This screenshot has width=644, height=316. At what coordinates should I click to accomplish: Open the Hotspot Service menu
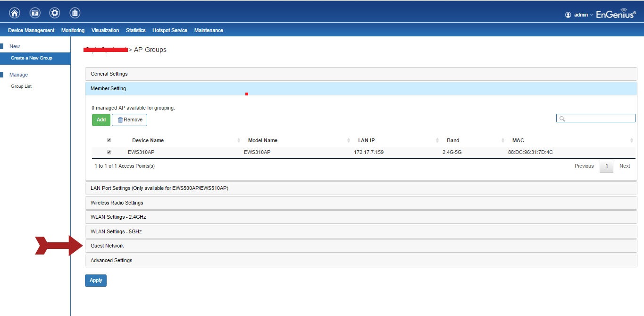click(x=169, y=30)
